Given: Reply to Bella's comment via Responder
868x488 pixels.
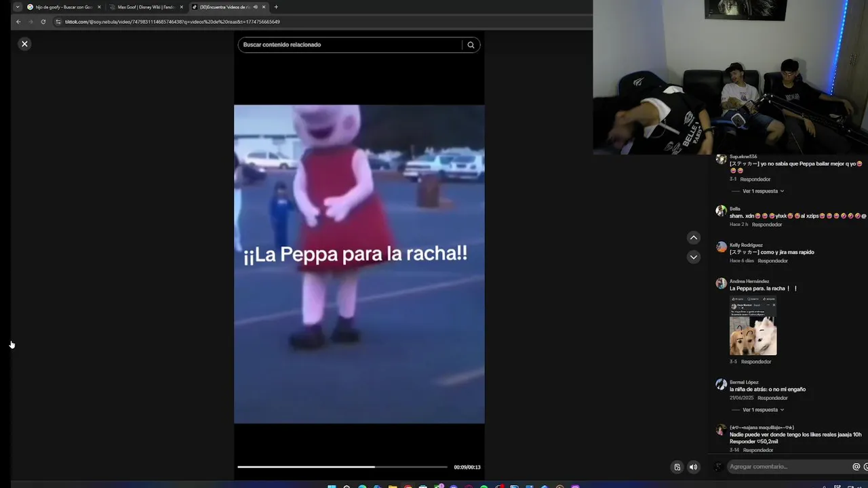Looking at the screenshot, I should coord(767,224).
